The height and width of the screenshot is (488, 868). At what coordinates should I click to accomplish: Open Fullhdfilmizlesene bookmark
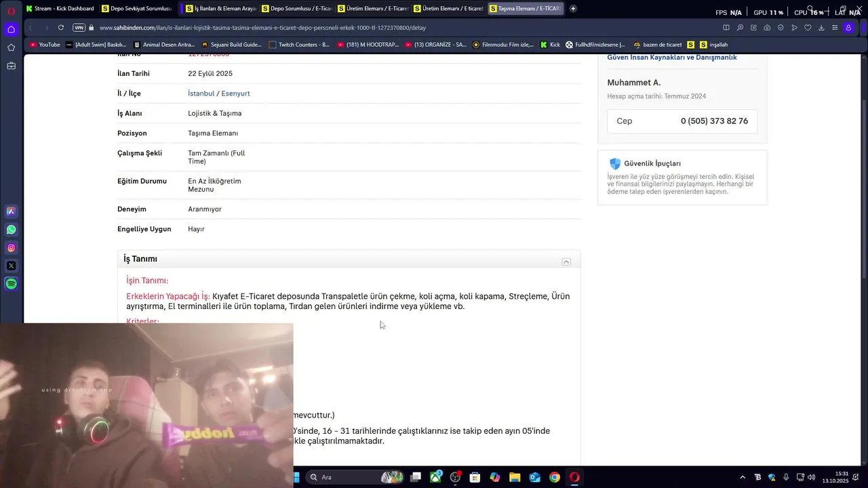click(x=595, y=45)
